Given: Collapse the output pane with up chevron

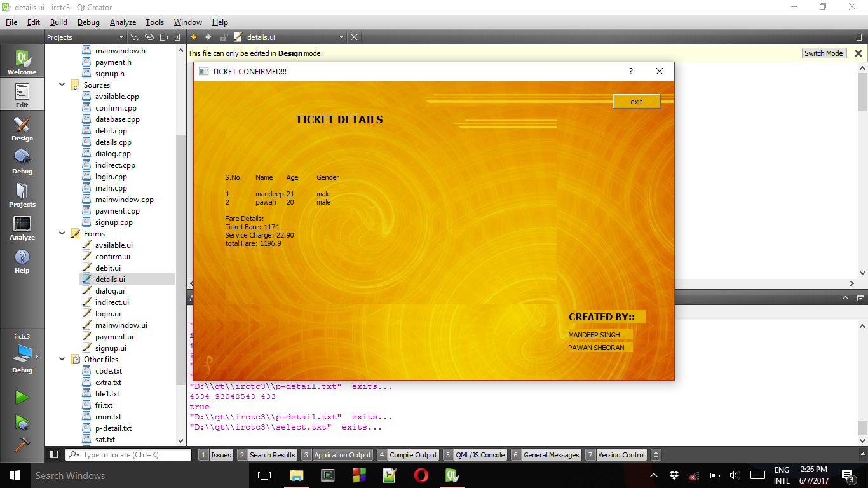Looking at the screenshot, I should coord(845,298).
